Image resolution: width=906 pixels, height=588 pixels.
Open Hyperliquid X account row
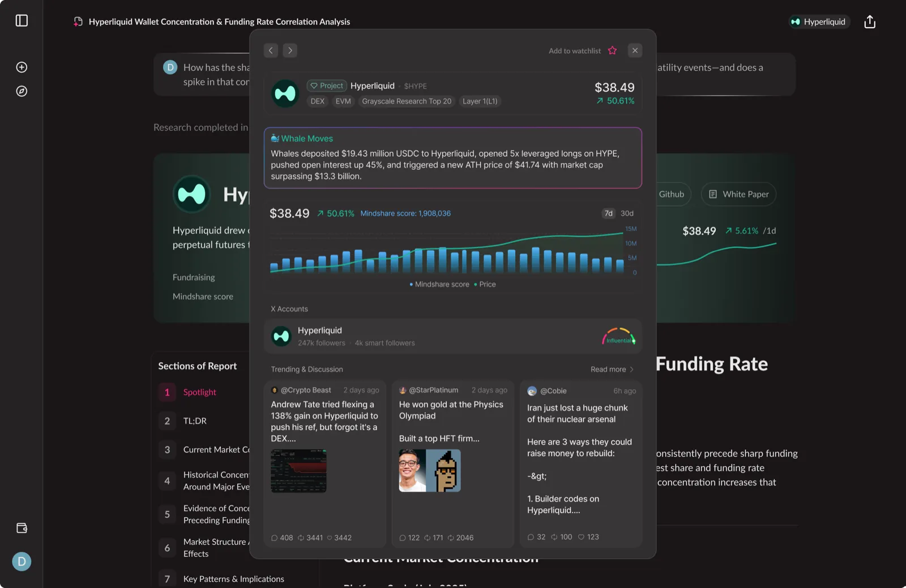pos(452,336)
